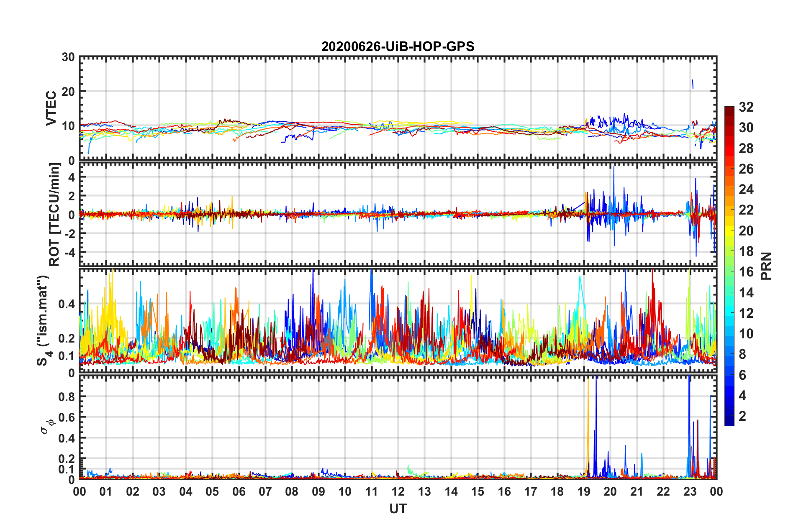Click colorbar tick label 16

746,272
